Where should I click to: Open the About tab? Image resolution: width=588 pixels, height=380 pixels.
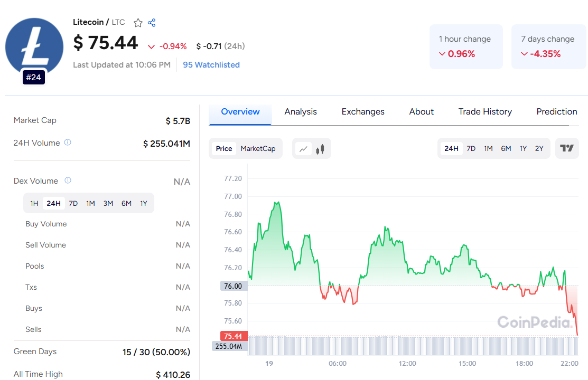(421, 112)
